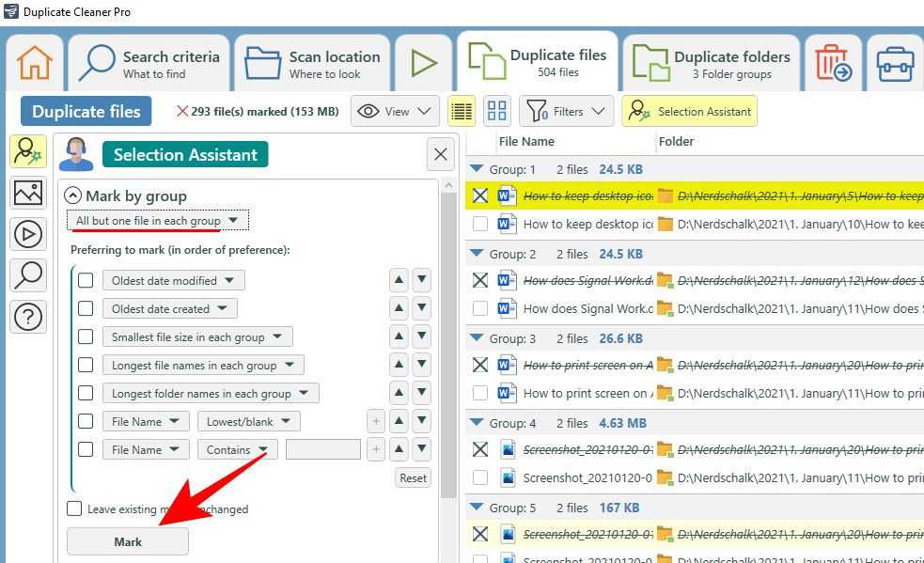Click the Reset button
The image size is (924, 563).
pyautogui.click(x=413, y=478)
